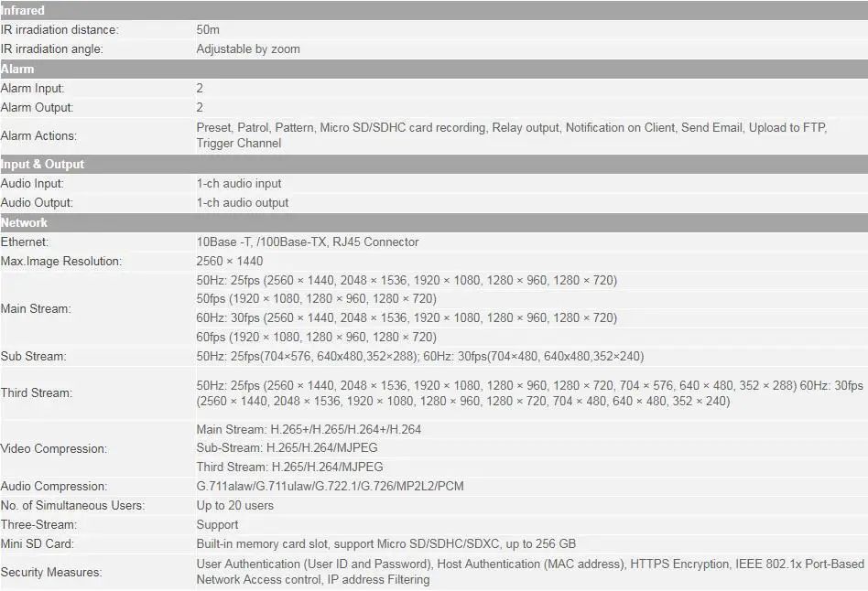Select the 'Sub Stream:' label
The height and width of the screenshot is (591, 868).
(33, 357)
